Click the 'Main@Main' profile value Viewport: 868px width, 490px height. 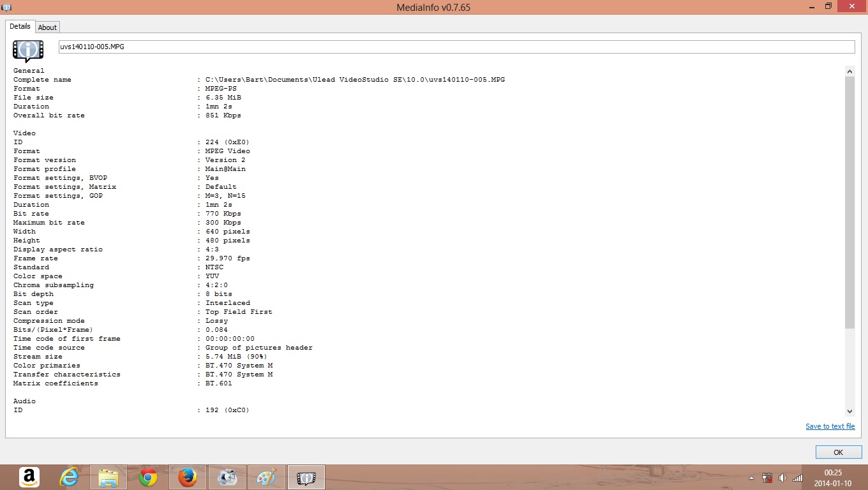tap(225, 169)
